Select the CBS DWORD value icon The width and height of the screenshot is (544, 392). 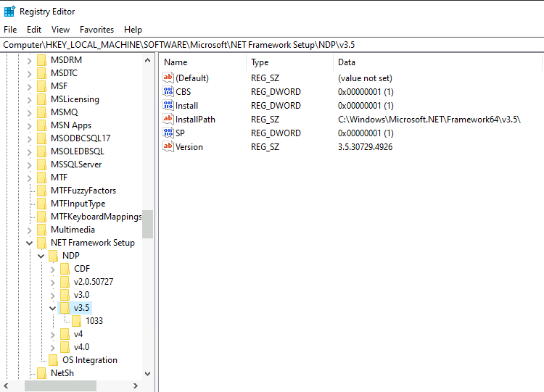168,91
